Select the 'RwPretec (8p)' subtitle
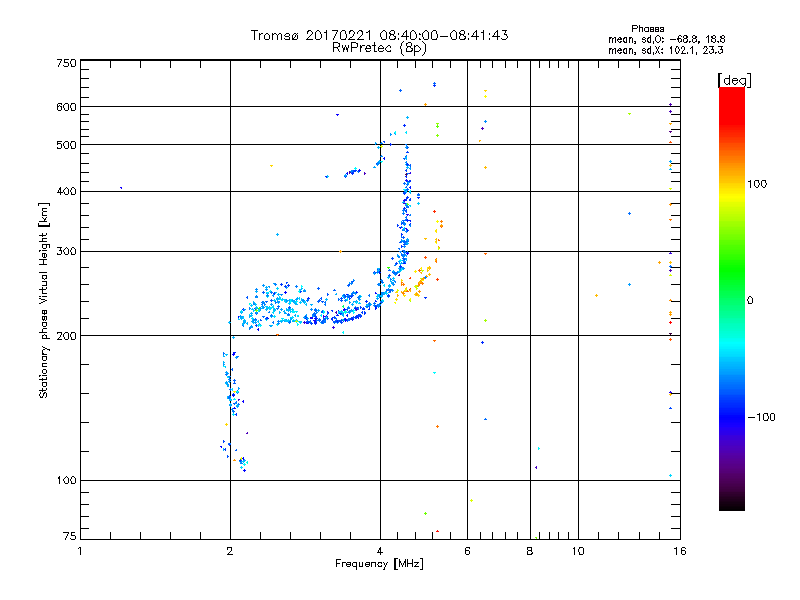800x600 pixels. point(379,48)
